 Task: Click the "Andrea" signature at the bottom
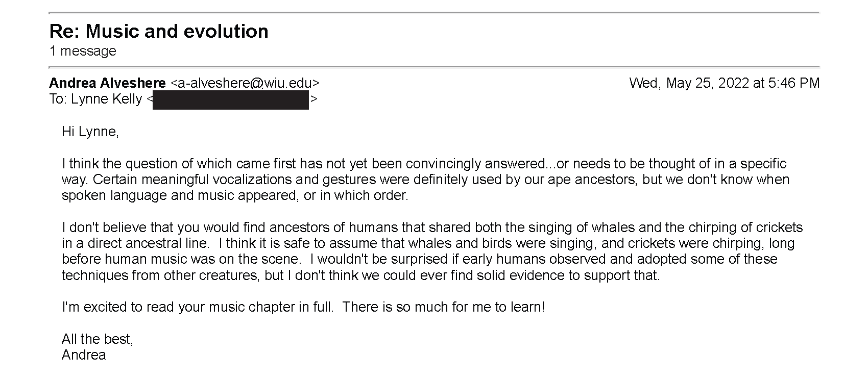[84, 355]
